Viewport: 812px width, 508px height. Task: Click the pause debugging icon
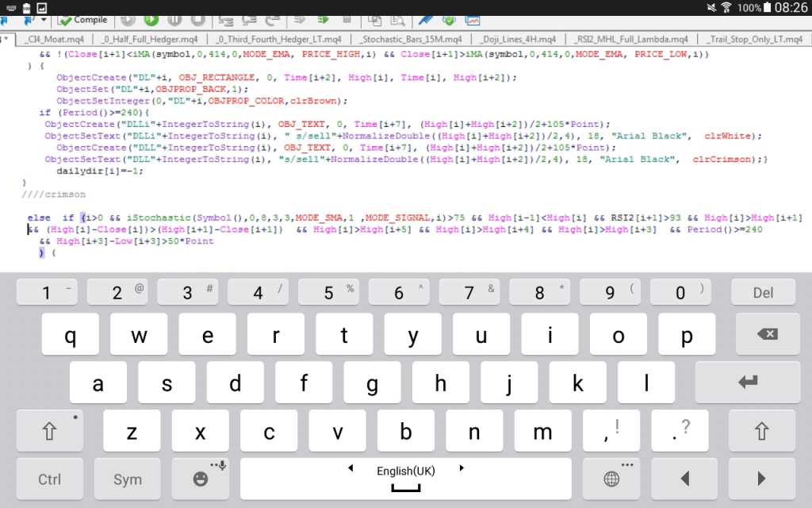(174, 19)
